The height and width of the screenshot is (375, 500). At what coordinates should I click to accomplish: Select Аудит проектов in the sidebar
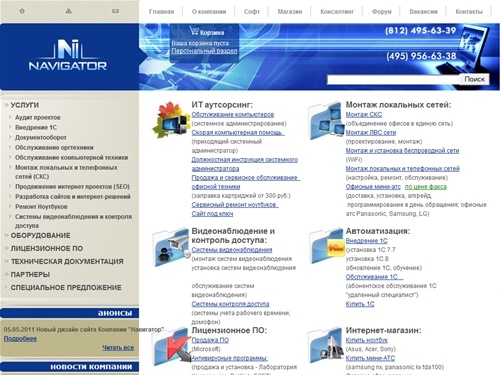pyautogui.click(x=38, y=117)
